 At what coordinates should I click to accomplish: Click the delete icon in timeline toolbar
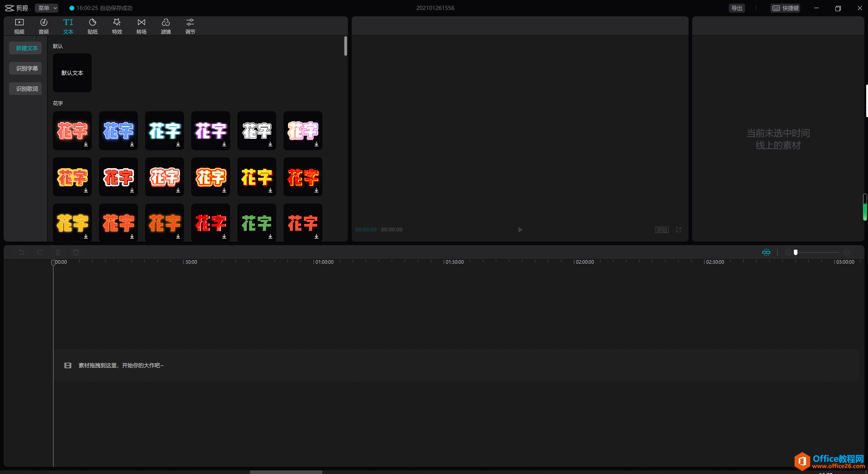pos(76,252)
